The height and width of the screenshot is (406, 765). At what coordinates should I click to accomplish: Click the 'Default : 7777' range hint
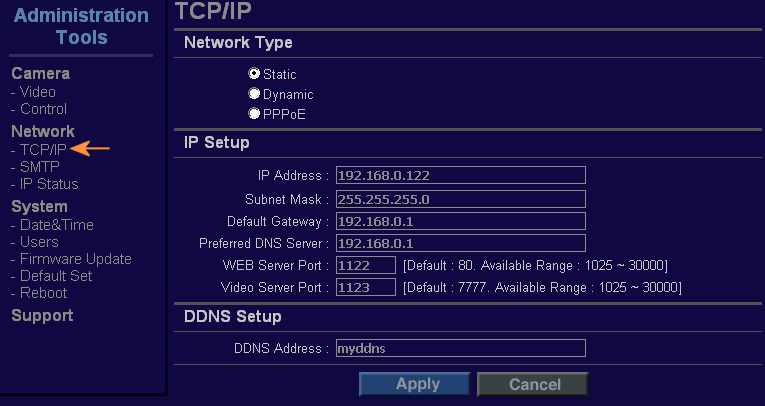point(542,287)
